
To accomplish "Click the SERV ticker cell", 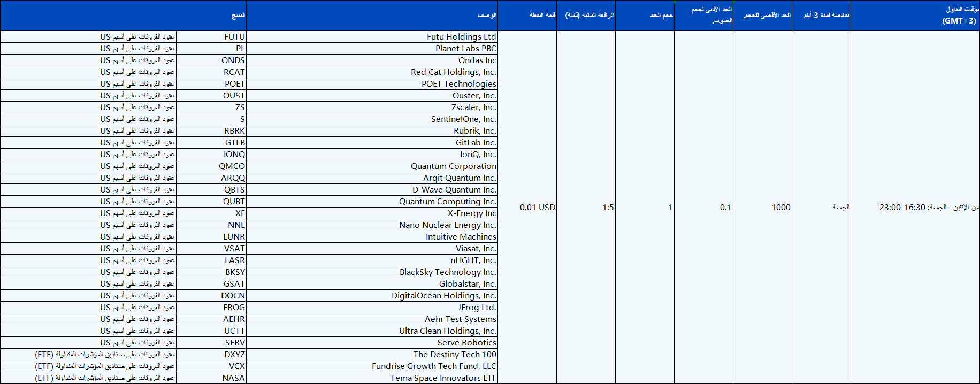I will point(211,343).
